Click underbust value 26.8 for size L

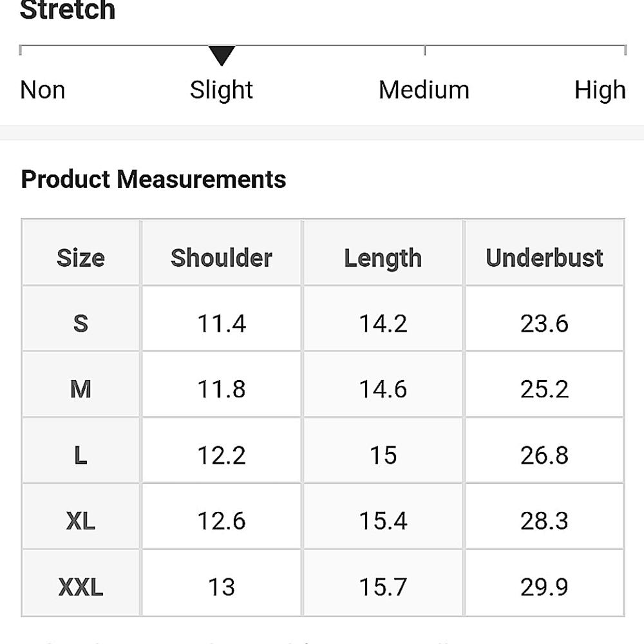pyautogui.click(x=544, y=455)
